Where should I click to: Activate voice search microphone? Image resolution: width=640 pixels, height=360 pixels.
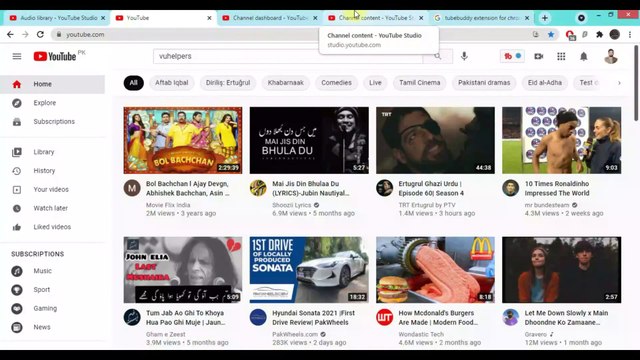click(464, 56)
